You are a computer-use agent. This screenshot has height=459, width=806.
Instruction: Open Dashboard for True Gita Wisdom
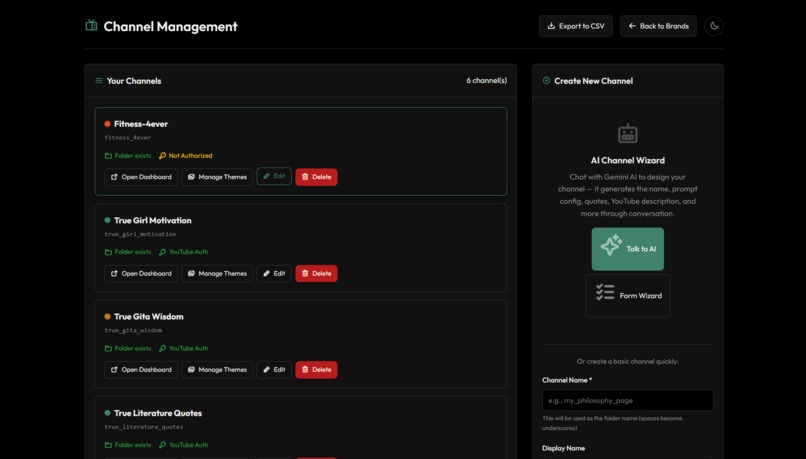pos(141,370)
